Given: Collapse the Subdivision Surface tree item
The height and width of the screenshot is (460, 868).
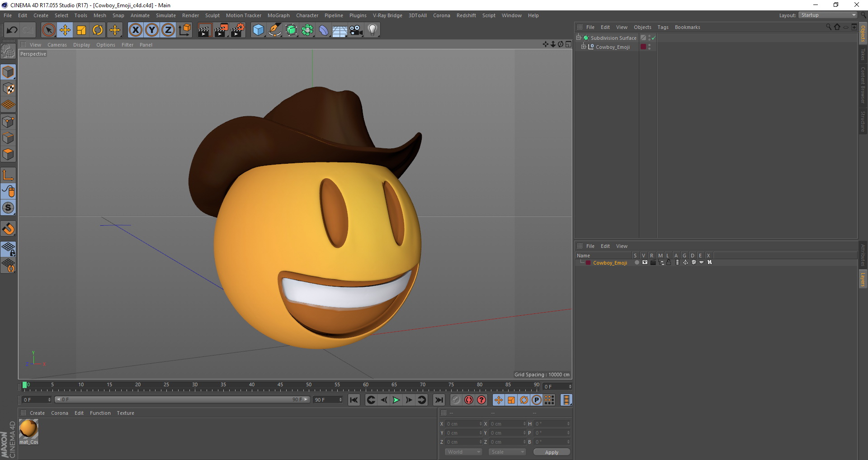Looking at the screenshot, I should [x=578, y=38].
